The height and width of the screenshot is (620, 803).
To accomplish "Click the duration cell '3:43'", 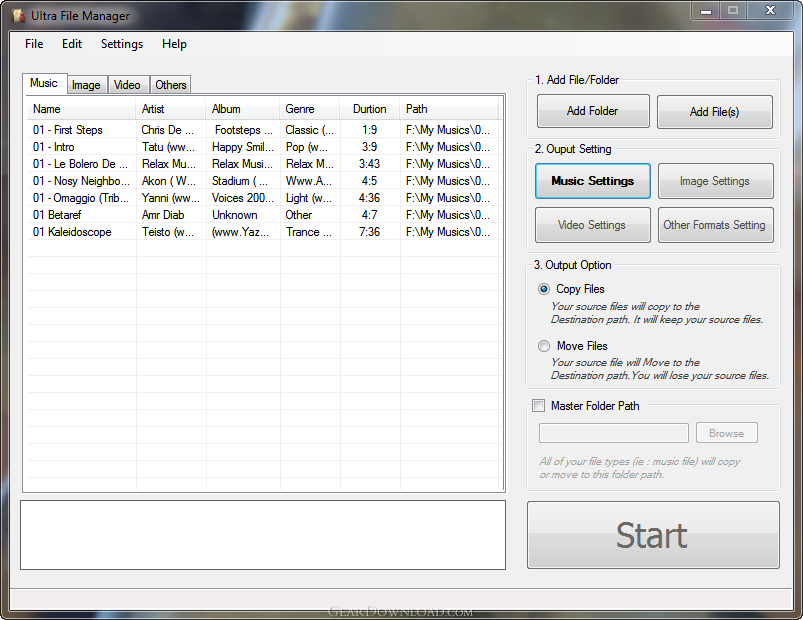I will click(x=369, y=164).
